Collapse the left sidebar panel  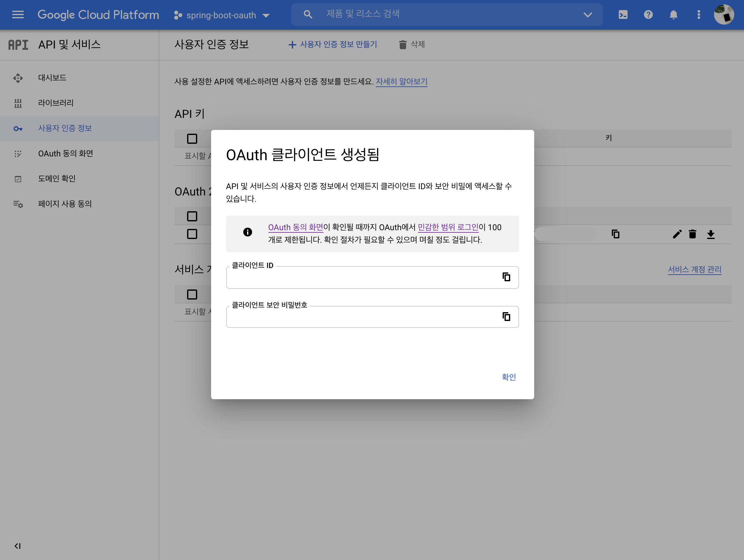[17, 546]
